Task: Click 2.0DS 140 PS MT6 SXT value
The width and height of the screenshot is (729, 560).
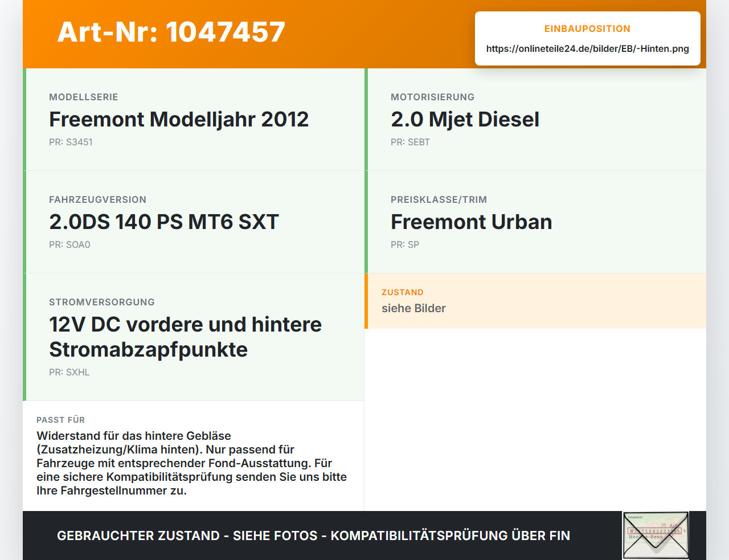Action: pyautogui.click(x=164, y=222)
